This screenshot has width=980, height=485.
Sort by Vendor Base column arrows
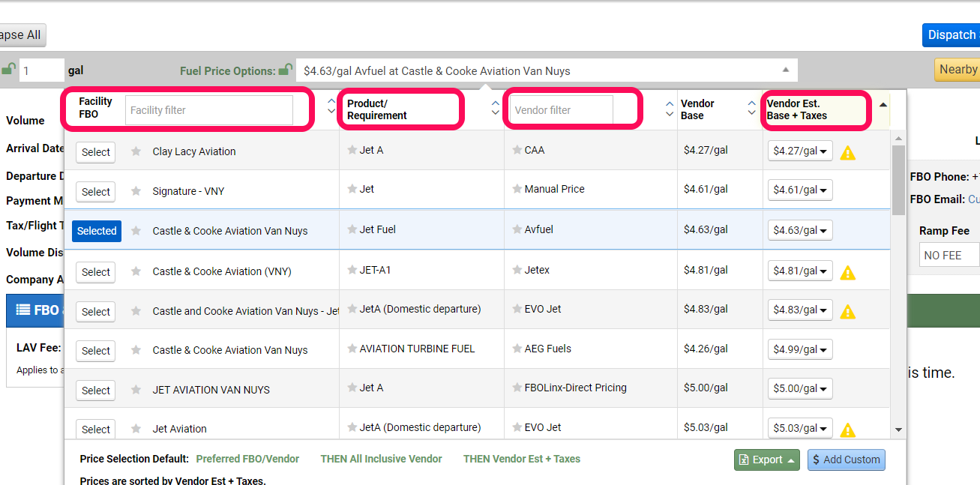pos(752,108)
